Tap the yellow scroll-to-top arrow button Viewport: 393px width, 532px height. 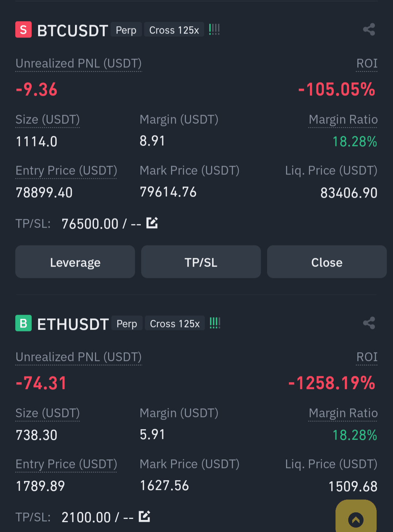click(x=356, y=517)
